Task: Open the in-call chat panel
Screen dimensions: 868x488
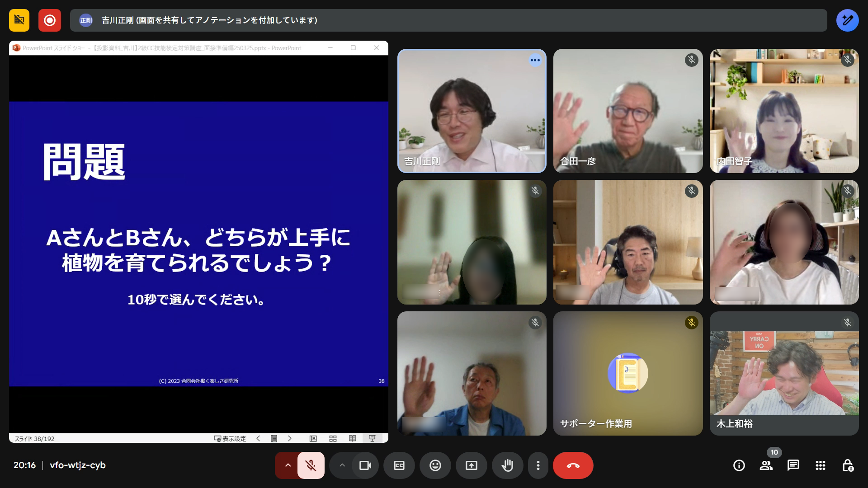Action: click(793, 465)
